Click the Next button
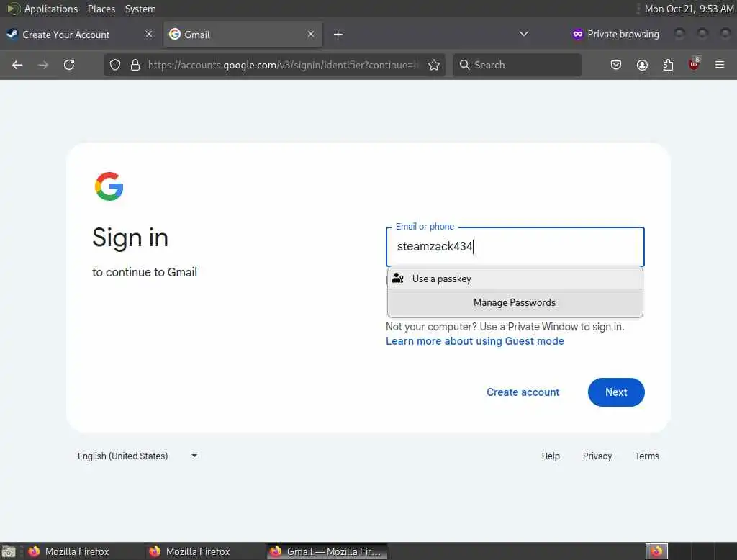 point(616,392)
